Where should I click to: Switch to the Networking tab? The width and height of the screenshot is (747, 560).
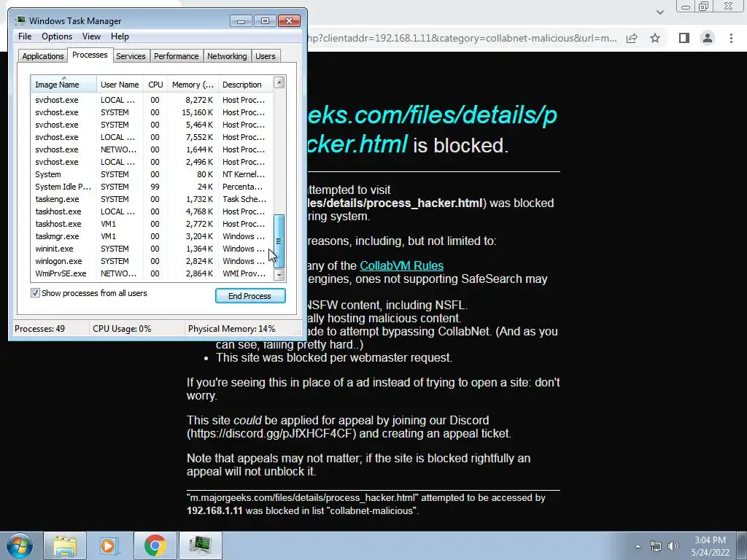coord(227,56)
